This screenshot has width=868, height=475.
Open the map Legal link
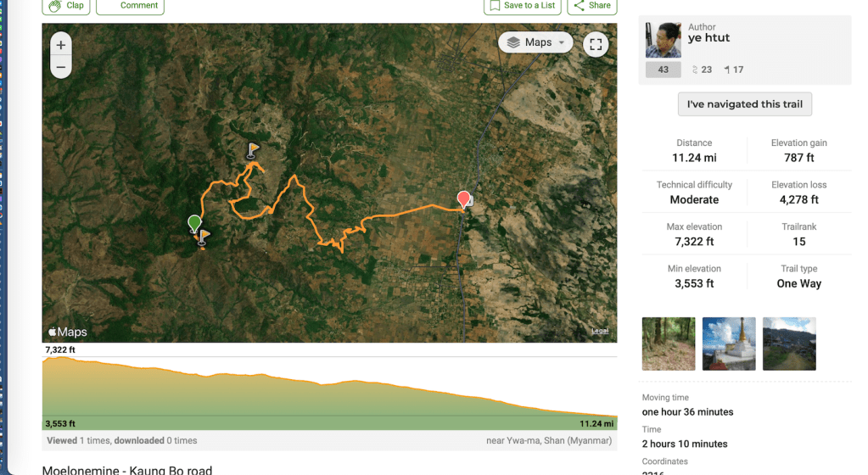(600, 331)
